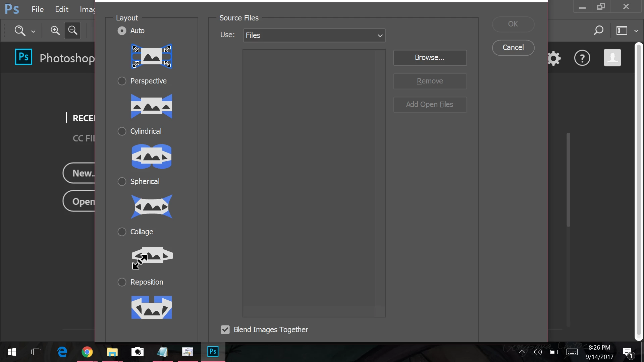Open the Edit menu
Image resolution: width=644 pixels, height=362 pixels.
[x=62, y=9]
